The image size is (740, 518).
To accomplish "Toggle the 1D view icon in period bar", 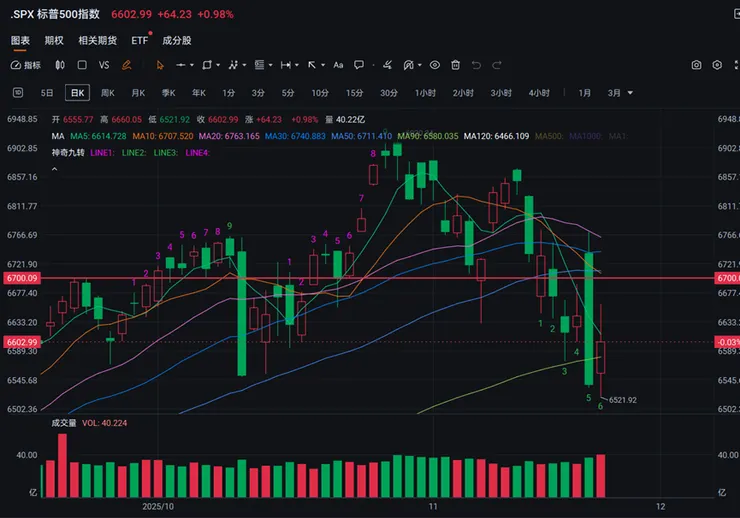I will [19, 93].
